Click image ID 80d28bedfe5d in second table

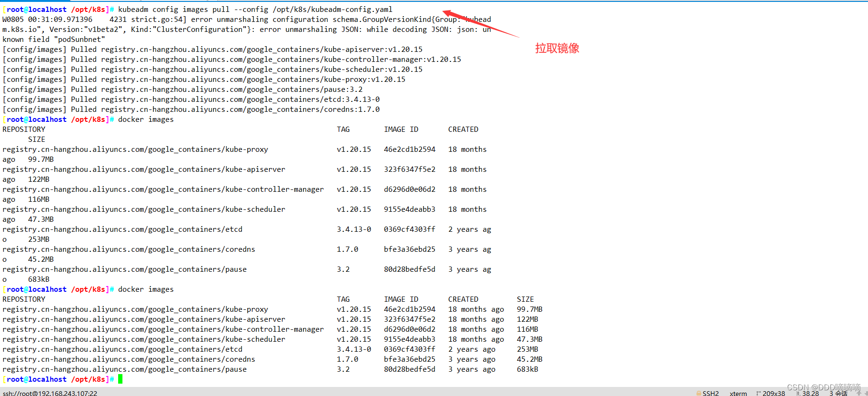click(410, 369)
